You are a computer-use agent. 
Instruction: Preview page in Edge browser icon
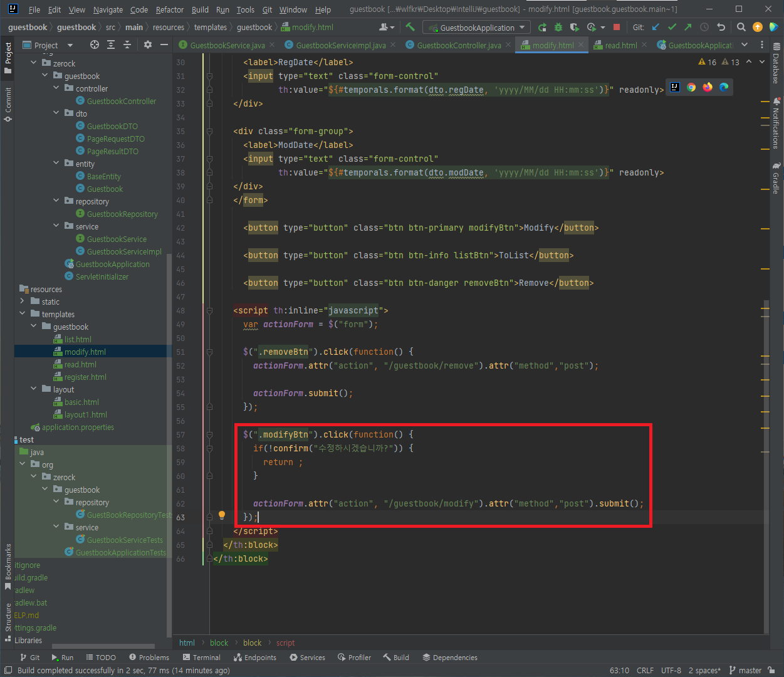click(724, 87)
